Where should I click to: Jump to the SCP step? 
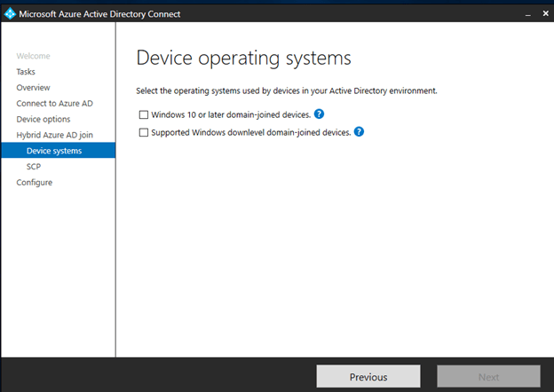(34, 166)
